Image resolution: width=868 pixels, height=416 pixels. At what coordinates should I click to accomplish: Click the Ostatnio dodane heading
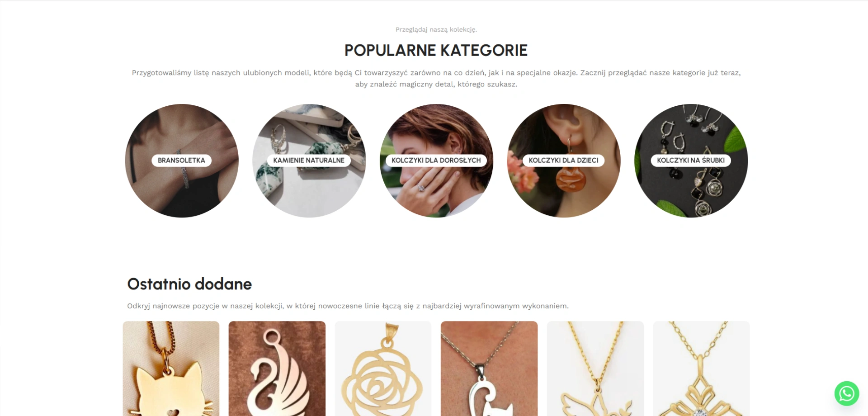(189, 284)
